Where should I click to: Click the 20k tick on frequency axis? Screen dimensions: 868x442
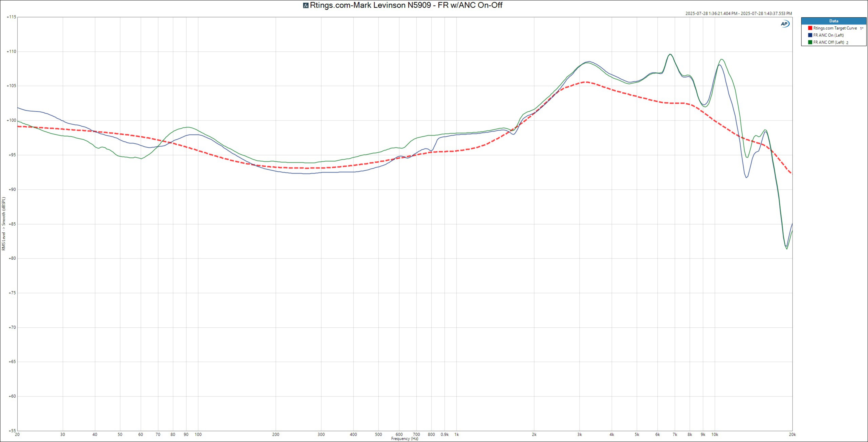tap(792, 435)
